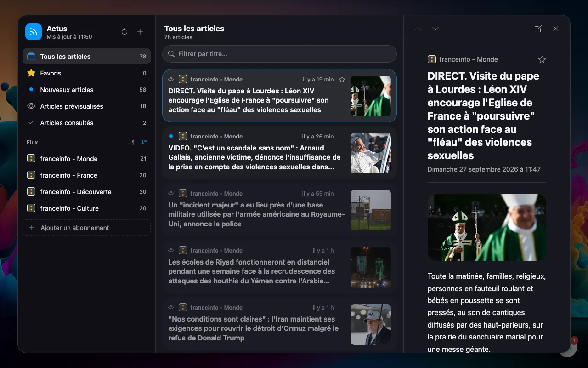Go to previous article with up chevron
This screenshot has height=368, width=588.
pyautogui.click(x=418, y=29)
